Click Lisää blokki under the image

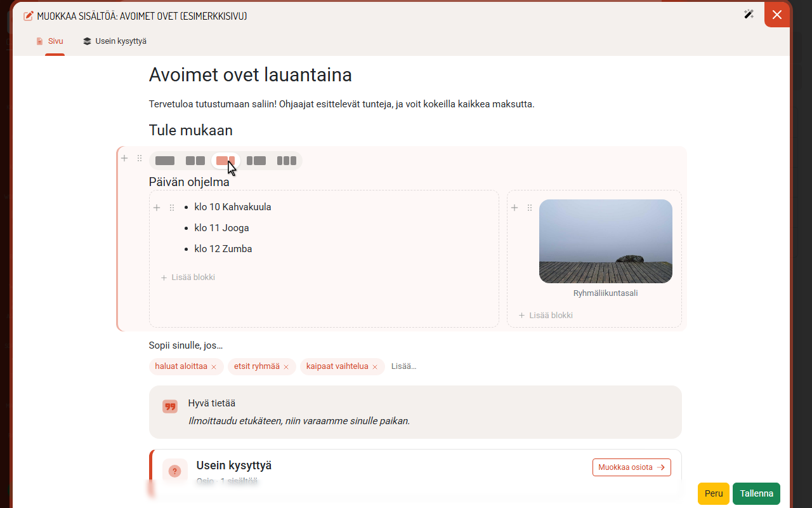[546, 316]
